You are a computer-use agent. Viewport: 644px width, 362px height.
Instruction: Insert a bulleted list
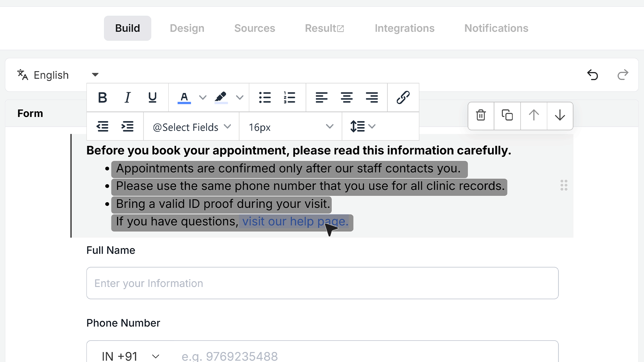pos(265,98)
